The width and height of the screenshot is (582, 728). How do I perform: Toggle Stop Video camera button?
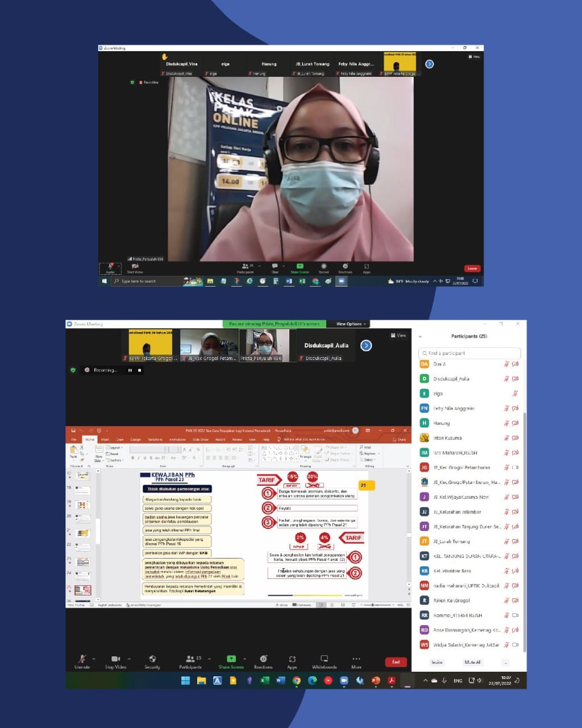115,660
